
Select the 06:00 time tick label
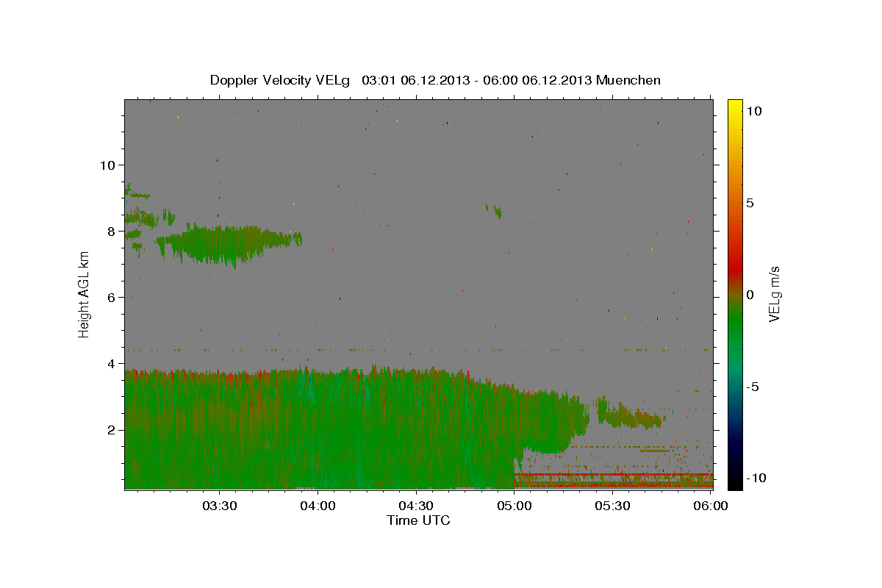710,506
